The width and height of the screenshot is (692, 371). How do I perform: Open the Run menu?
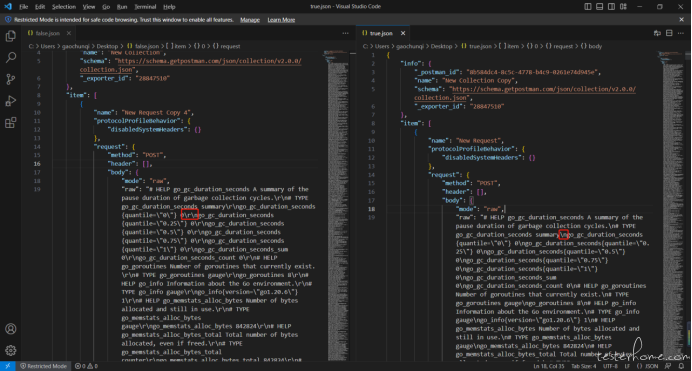click(122, 7)
